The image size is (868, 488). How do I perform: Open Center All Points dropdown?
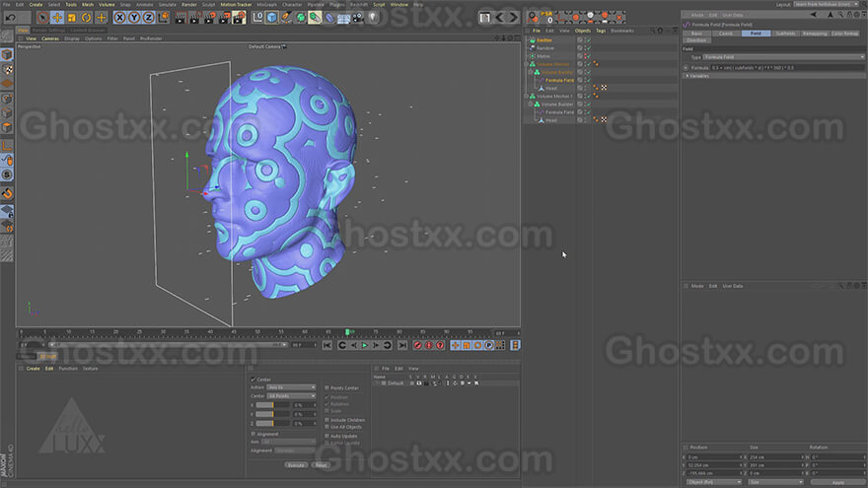pyautogui.click(x=291, y=395)
